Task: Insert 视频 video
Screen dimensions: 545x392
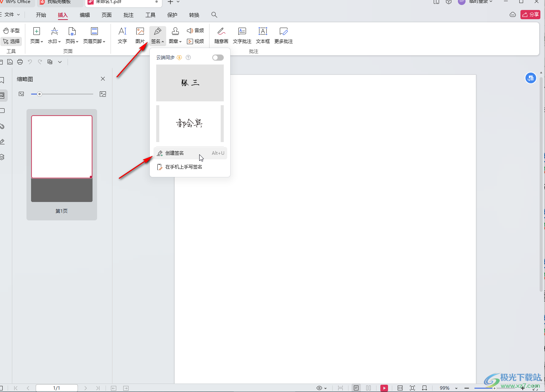Action: click(x=195, y=41)
